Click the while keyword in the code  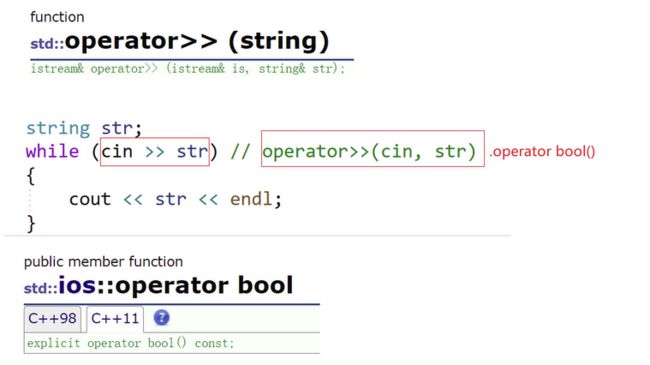(x=52, y=151)
